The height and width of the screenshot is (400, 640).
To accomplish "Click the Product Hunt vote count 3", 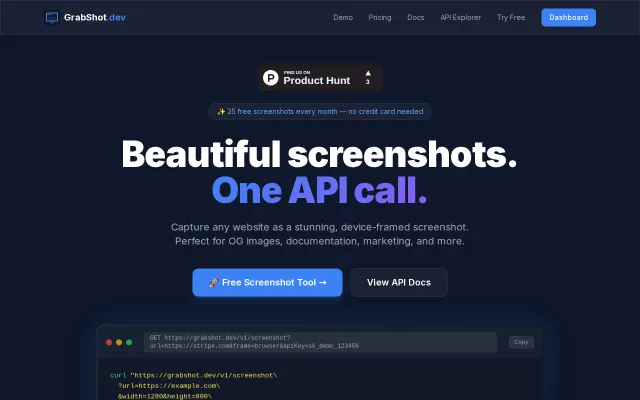I will (368, 82).
